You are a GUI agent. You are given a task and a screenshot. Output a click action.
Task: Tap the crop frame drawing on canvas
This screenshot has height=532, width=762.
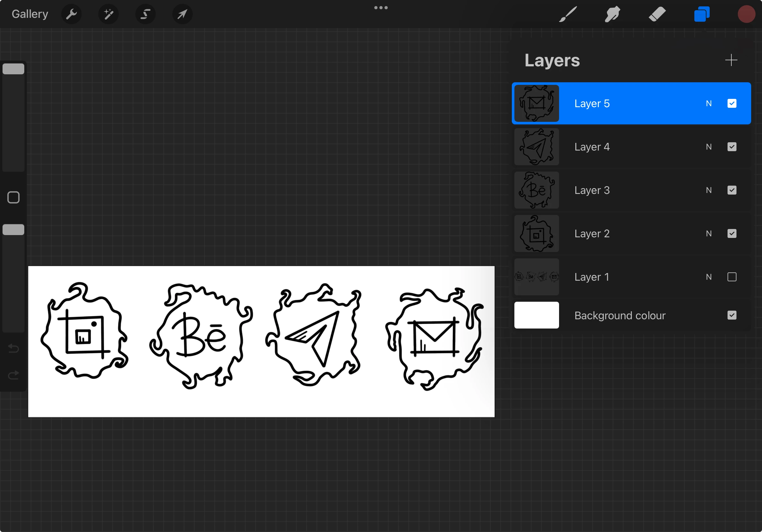(x=85, y=331)
